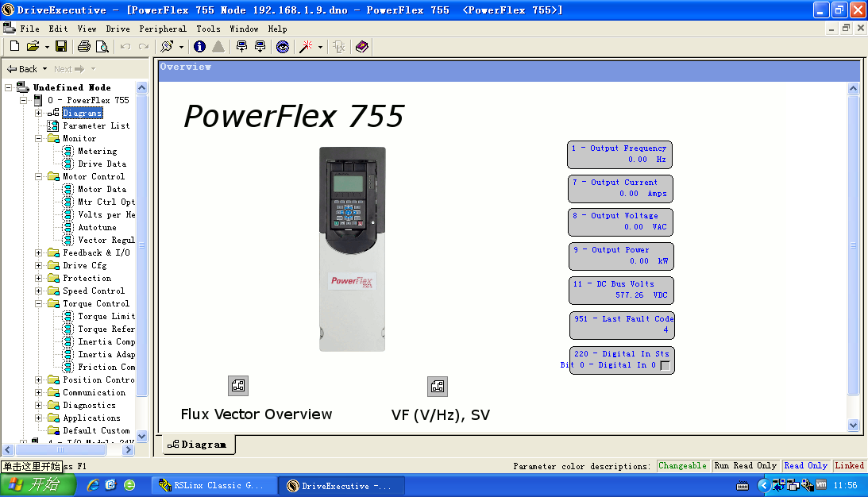The image size is (868, 497).
Task: Click the blue eye Monitor icon
Action: 283,47
